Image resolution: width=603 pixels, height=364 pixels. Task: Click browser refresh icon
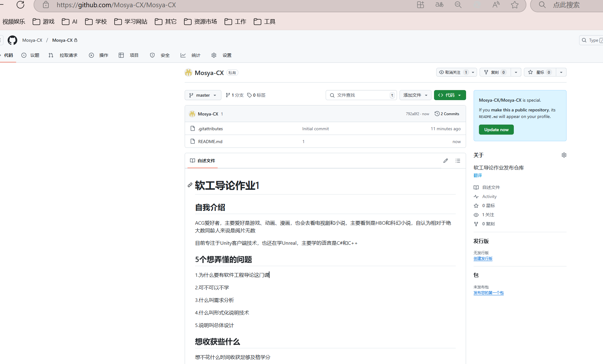(20, 5)
